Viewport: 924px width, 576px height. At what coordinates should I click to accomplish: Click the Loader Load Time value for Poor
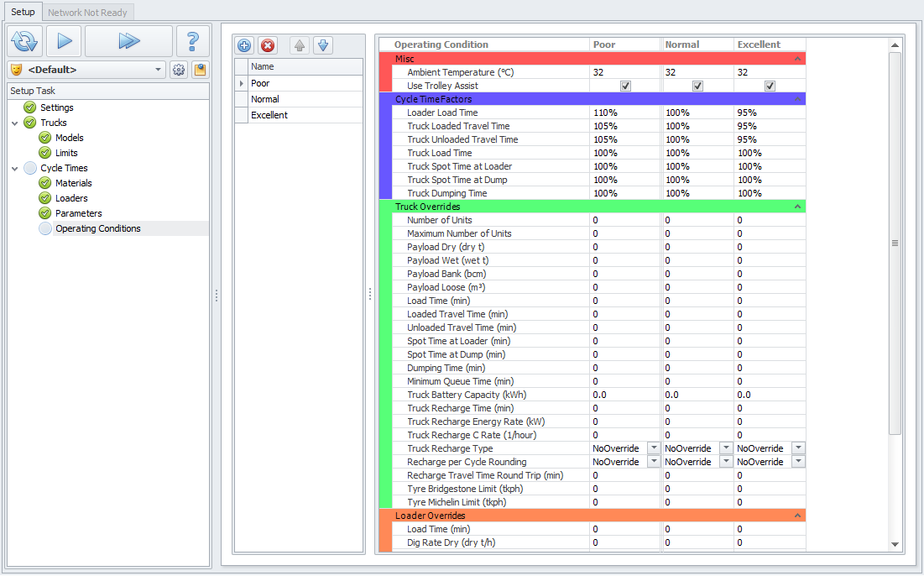(624, 113)
